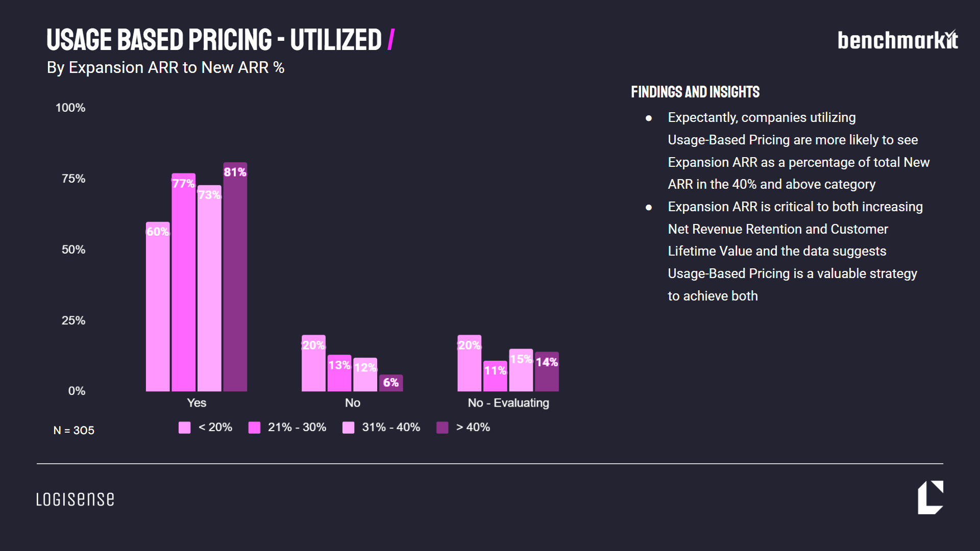Image resolution: width=980 pixels, height=551 pixels.
Task: Click the LogiSense wordmark logo
Action: (x=75, y=499)
